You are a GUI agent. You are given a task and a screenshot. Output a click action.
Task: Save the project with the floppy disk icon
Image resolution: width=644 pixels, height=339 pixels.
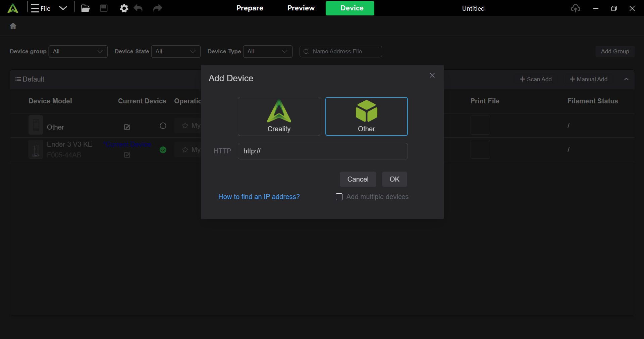coord(104,8)
